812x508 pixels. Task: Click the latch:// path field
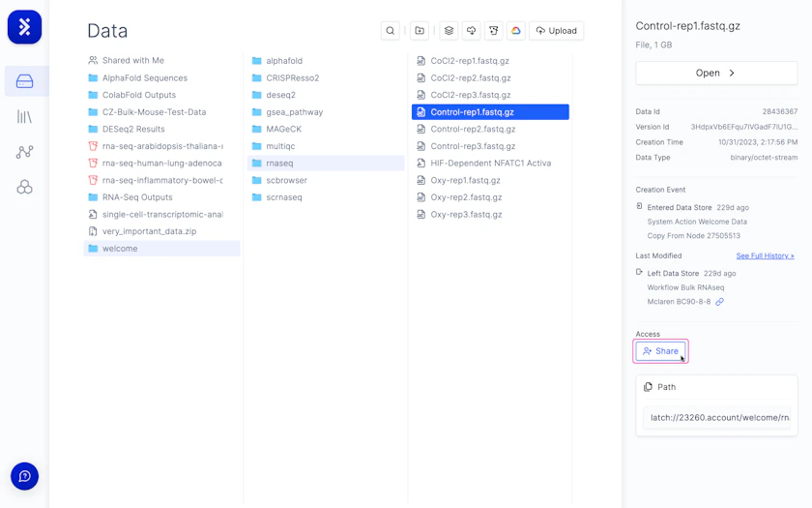(x=716, y=417)
